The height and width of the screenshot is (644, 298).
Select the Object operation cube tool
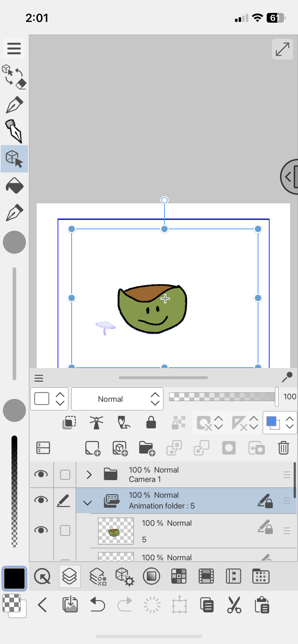coord(14,159)
